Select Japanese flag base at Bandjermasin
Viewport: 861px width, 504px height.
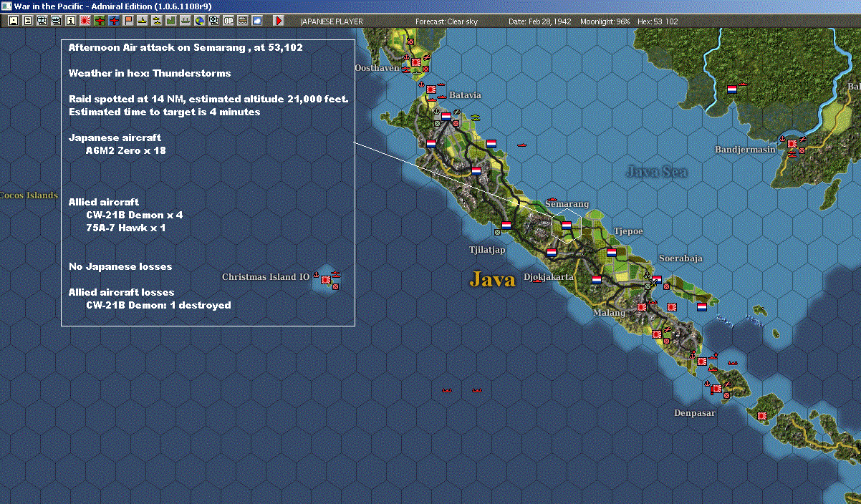[792, 143]
